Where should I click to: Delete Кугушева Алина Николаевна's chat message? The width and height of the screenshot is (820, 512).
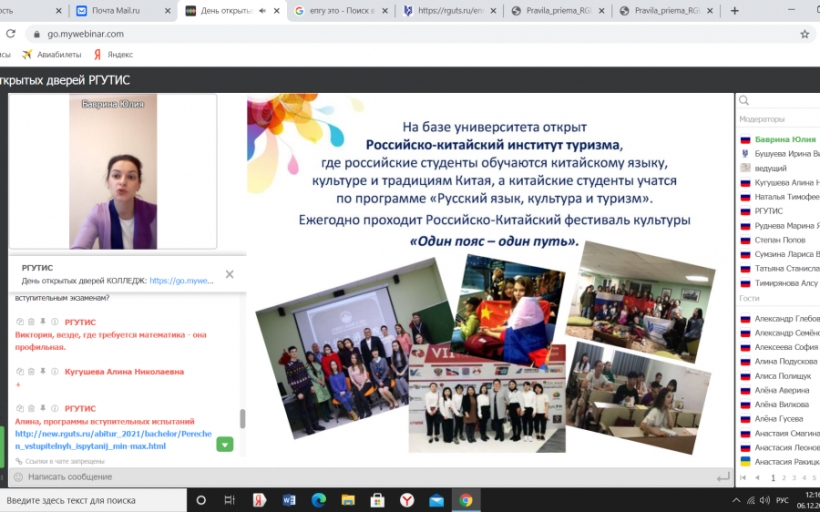31,372
